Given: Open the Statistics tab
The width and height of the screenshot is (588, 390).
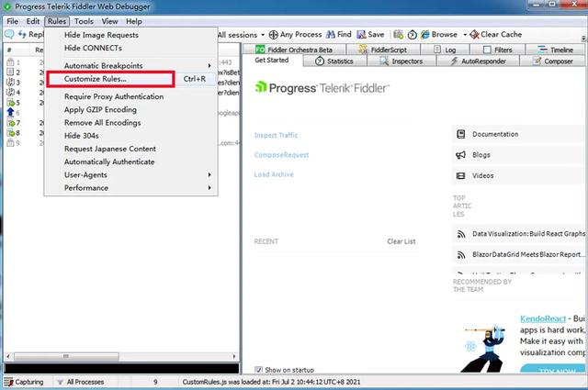Looking at the screenshot, I should pos(334,61).
